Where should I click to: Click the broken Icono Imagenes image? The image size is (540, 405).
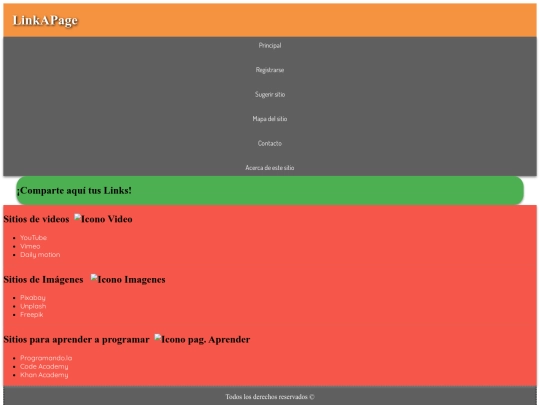pyautogui.click(x=128, y=279)
